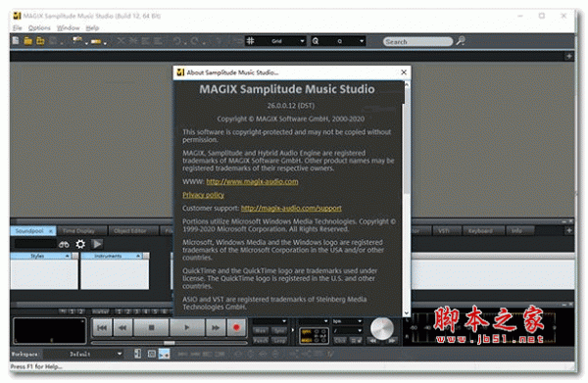This screenshot has height=383, width=588.
Task: Open the Help menu
Action: click(92, 28)
